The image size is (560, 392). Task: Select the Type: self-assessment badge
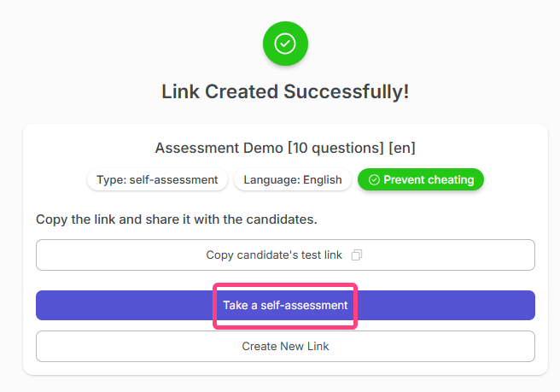(x=158, y=180)
